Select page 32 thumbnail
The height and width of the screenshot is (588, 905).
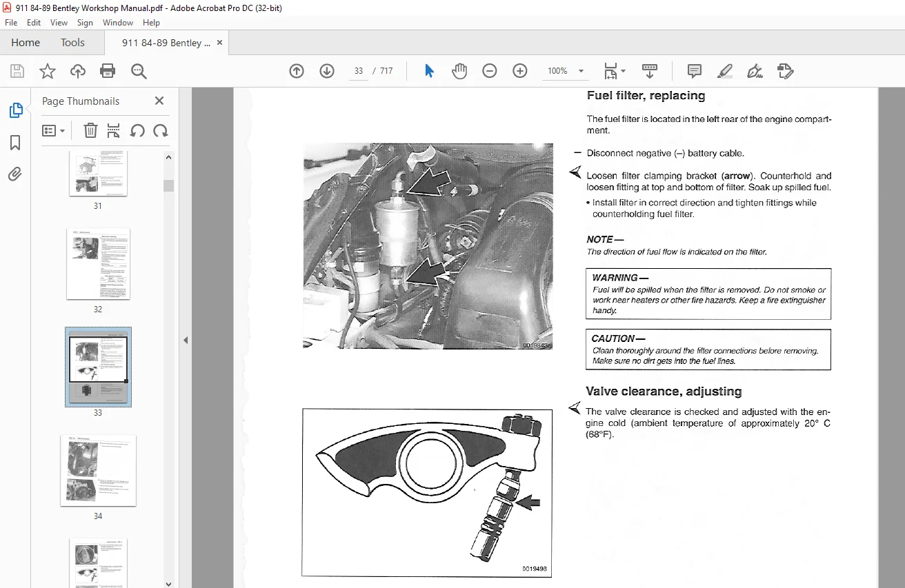point(98,264)
